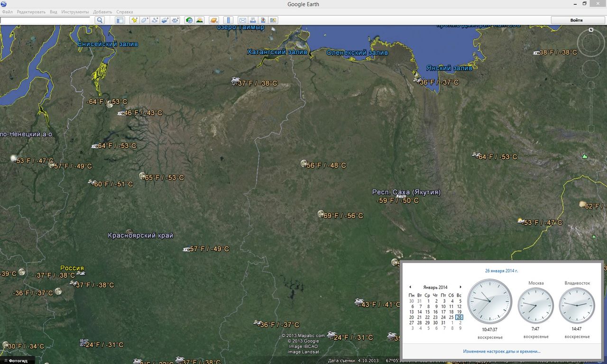Click 26 января 2014 г. date link

(502, 271)
